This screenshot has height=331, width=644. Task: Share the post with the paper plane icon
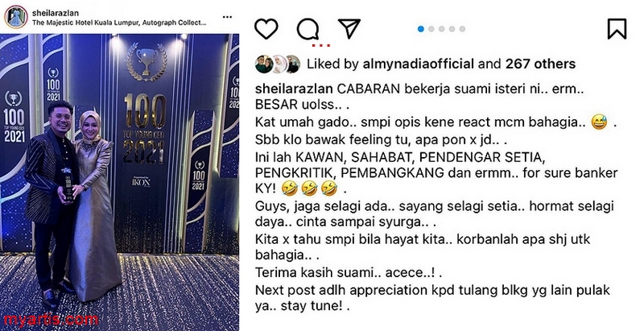(x=349, y=28)
